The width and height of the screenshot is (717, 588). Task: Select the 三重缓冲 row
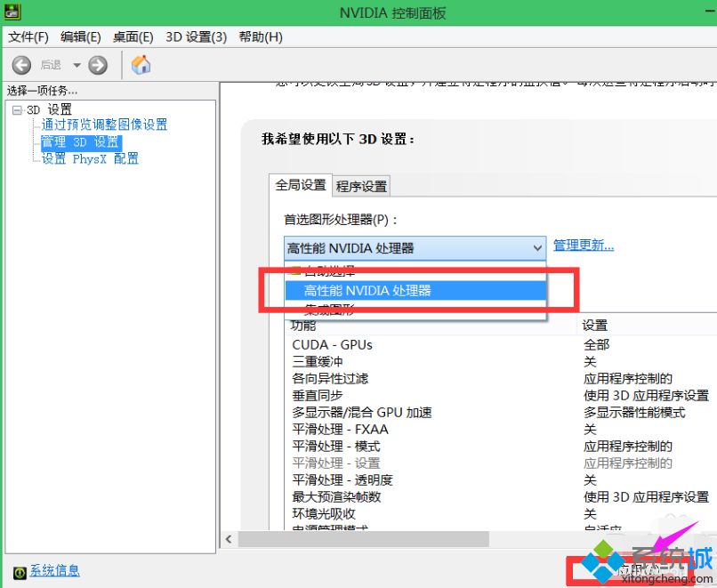point(500,362)
